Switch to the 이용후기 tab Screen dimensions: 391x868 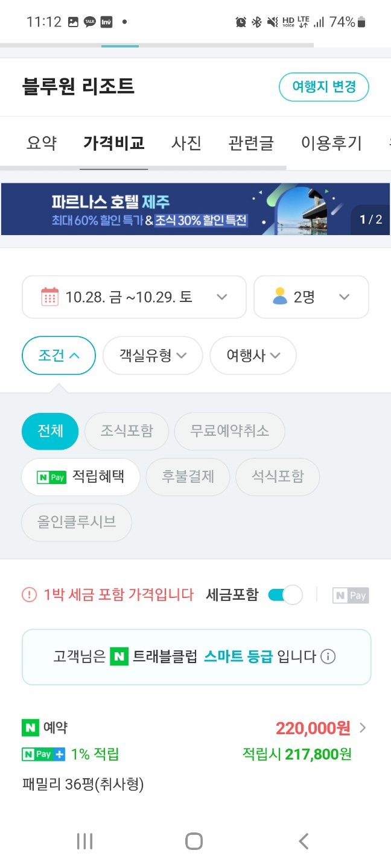click(x=331, y=143)
